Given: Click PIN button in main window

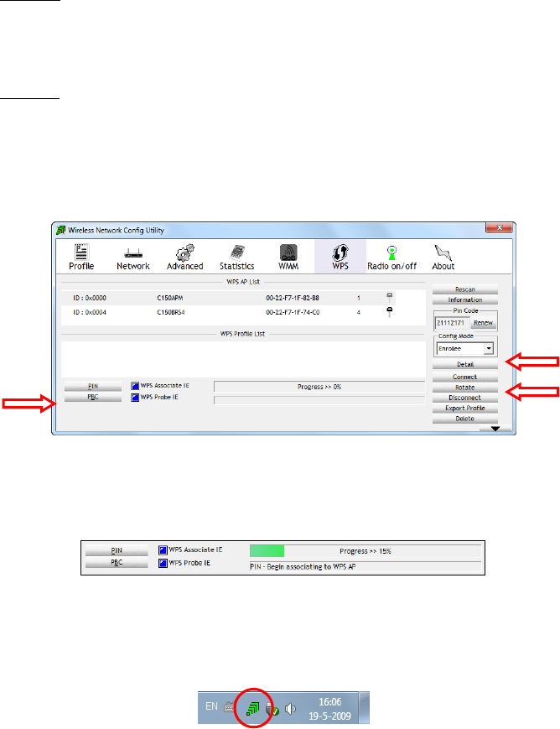Looking at the screenshot, I should click(x=93, y=387).
